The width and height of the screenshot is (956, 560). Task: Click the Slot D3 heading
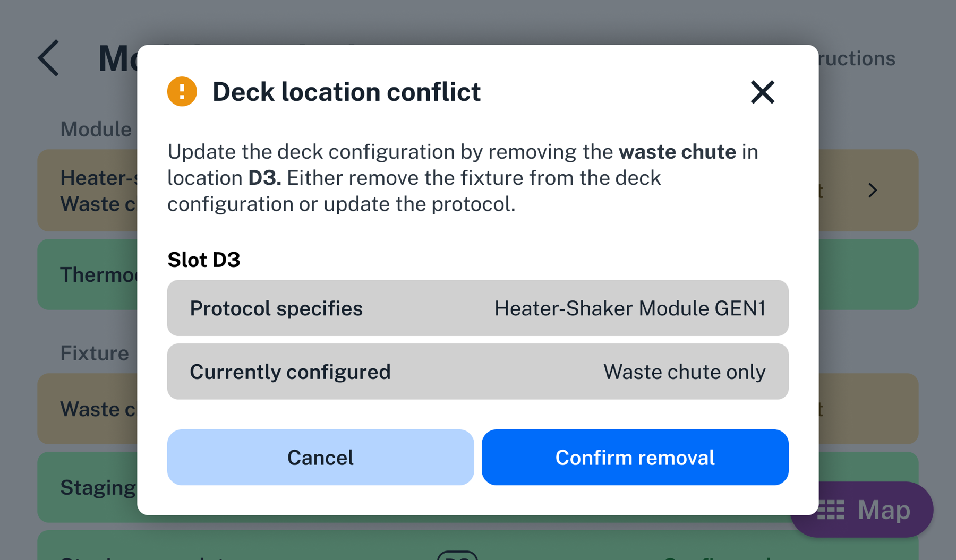(204, 260)
